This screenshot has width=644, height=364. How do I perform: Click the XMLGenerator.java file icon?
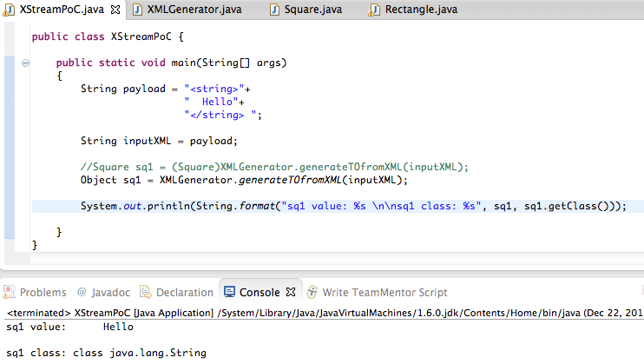click(x=138, y=10)
